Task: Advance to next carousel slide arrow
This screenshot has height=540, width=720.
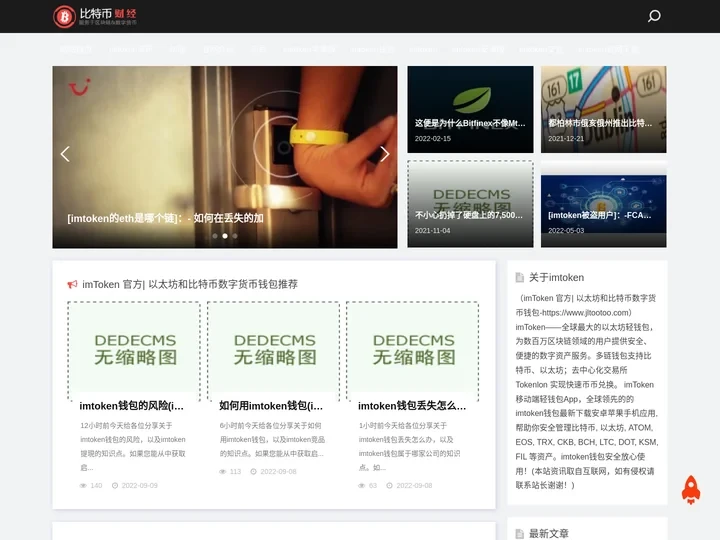Action: [385, 154]
